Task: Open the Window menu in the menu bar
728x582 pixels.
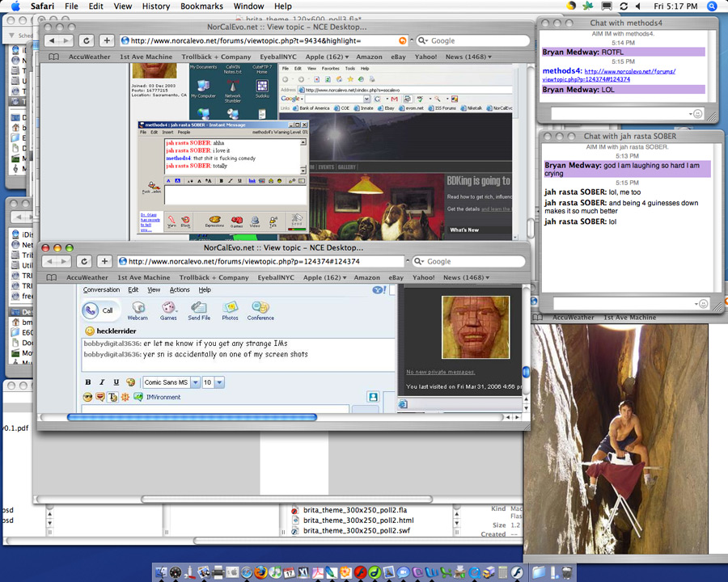Action: tap(249, 6)
